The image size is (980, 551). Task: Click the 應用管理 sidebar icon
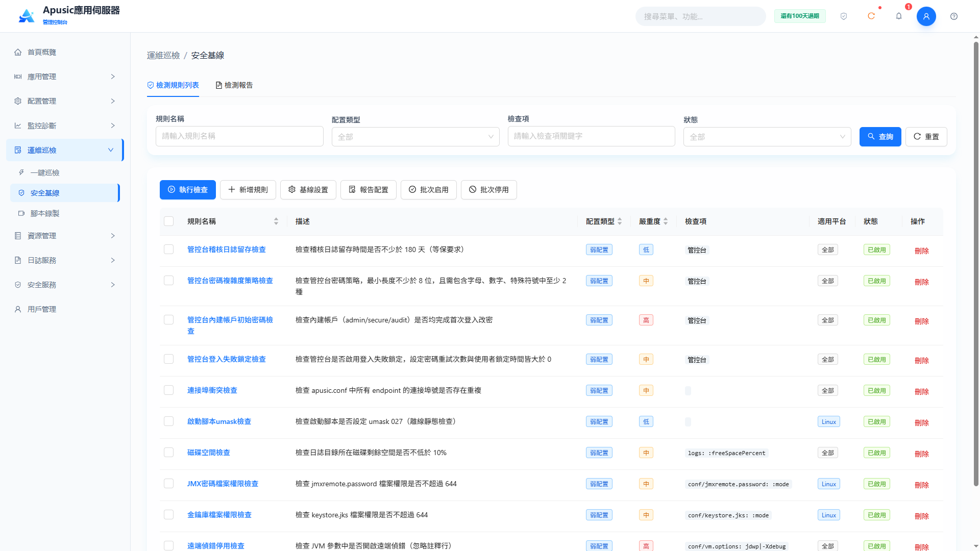[18, 77]
